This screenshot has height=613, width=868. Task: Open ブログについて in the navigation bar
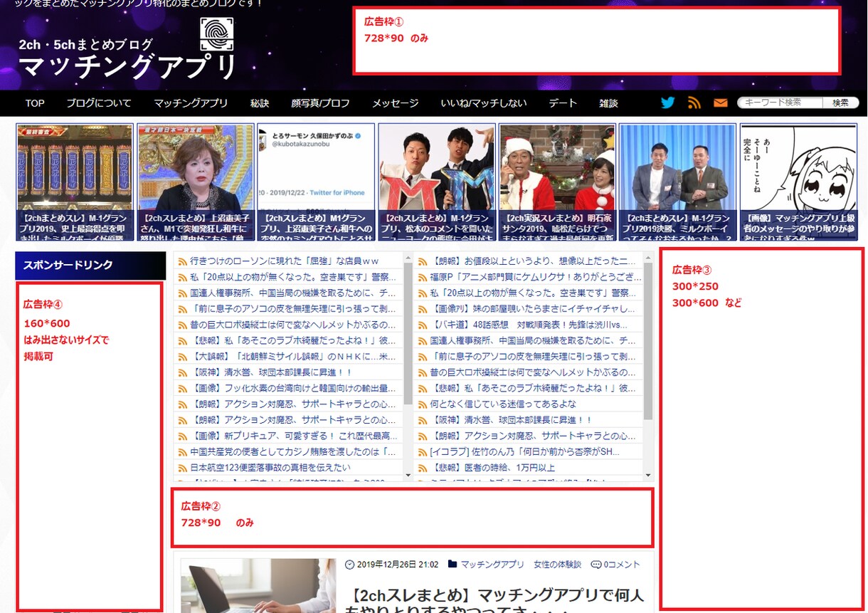pyautogui.click(x=99, y=103)
